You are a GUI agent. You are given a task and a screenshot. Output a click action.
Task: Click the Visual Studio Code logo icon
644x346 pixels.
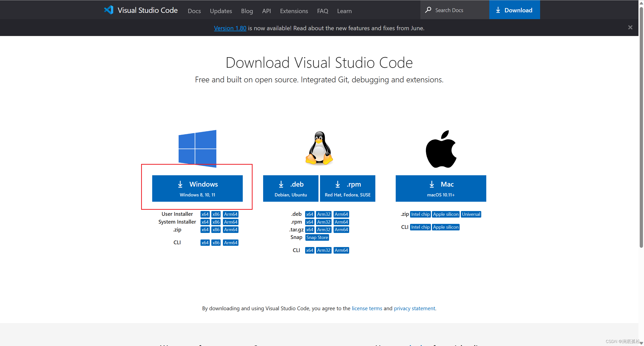tap(109, 10)
